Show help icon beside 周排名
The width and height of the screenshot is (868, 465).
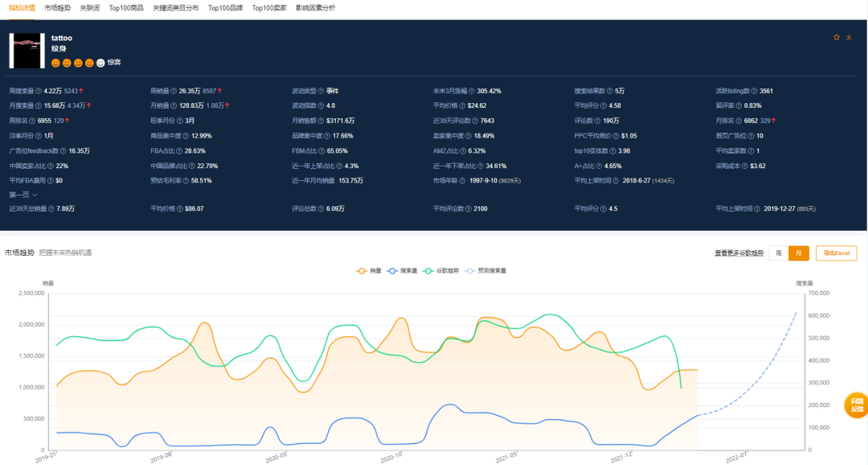[x=32, y=120]
